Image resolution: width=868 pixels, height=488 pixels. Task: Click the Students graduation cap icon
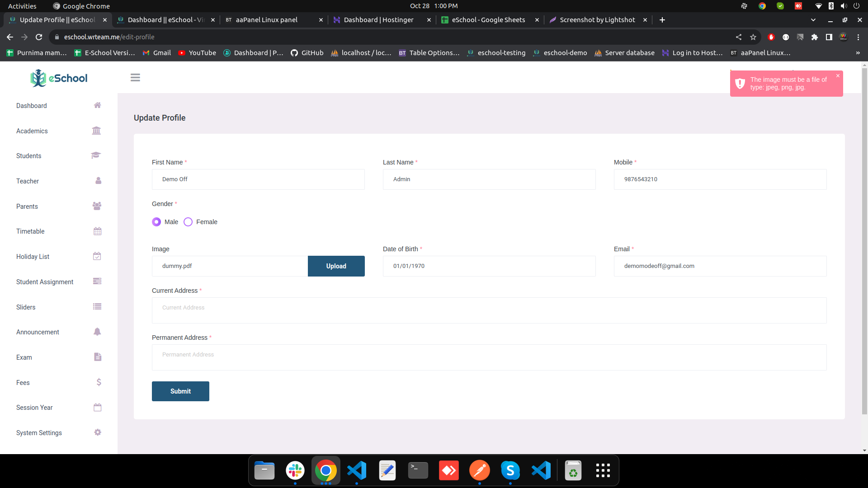pyautogui.click(x=96, y=155)
